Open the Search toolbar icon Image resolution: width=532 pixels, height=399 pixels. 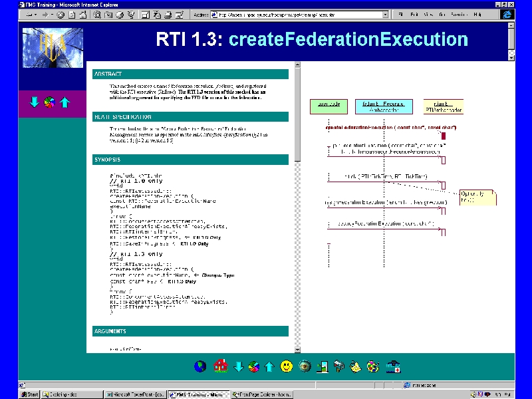97,15
